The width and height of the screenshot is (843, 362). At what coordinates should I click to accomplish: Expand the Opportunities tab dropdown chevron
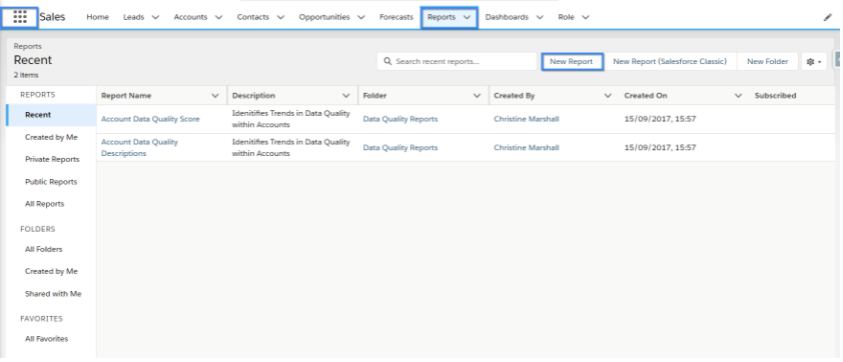[x=361, y=17]
